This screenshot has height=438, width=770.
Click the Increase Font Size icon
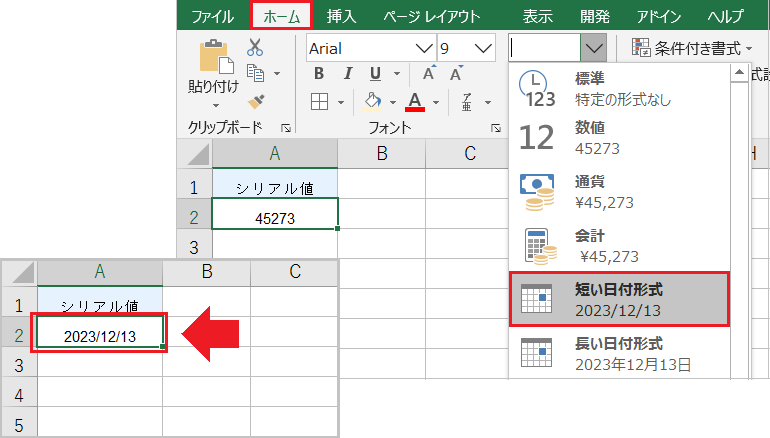click(428, 74)
